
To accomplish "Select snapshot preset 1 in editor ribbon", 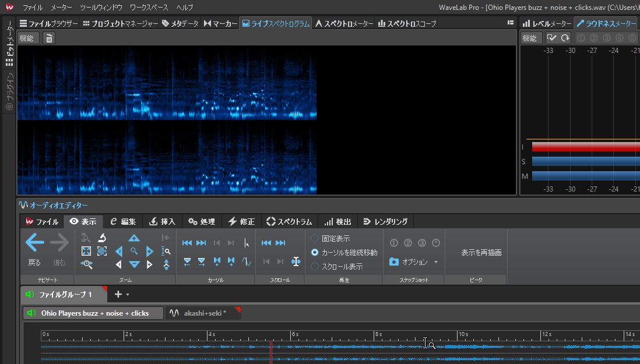I will pos(394,243).
